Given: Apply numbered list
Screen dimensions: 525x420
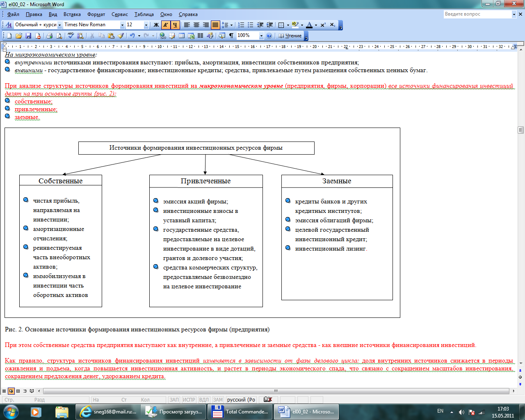Looking at the screenshot, I should tap(242, 25).
